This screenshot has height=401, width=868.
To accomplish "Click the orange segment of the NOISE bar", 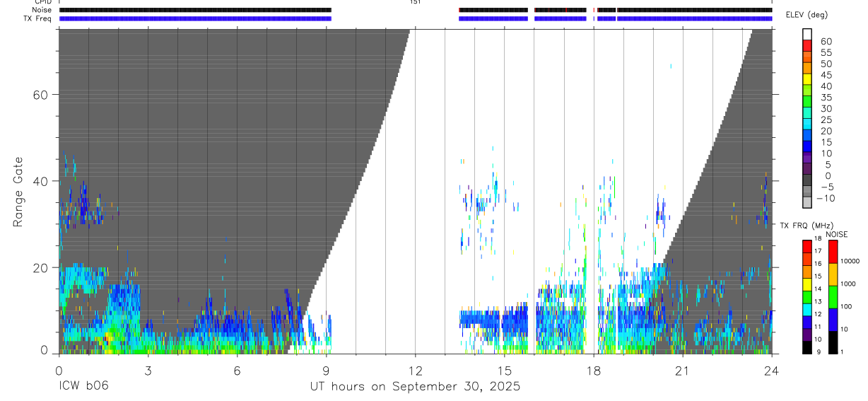I will [833, 274].
